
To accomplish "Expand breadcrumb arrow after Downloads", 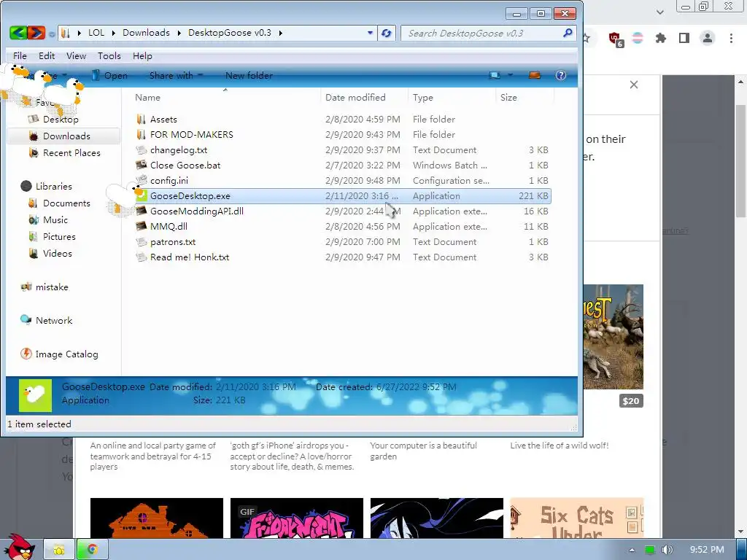I will 179,33.
